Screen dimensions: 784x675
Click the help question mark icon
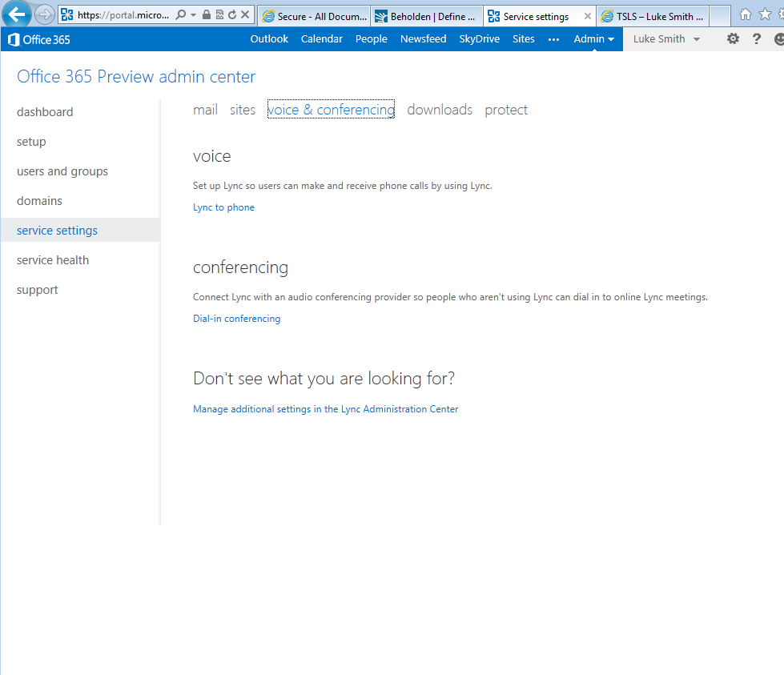[x=757, y=39]
